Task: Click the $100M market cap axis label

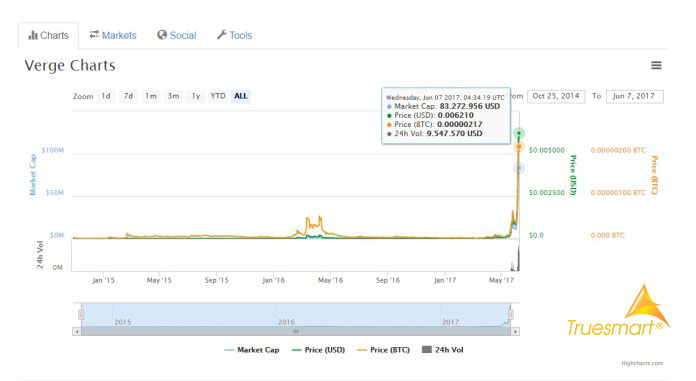Action: (53, 150)
